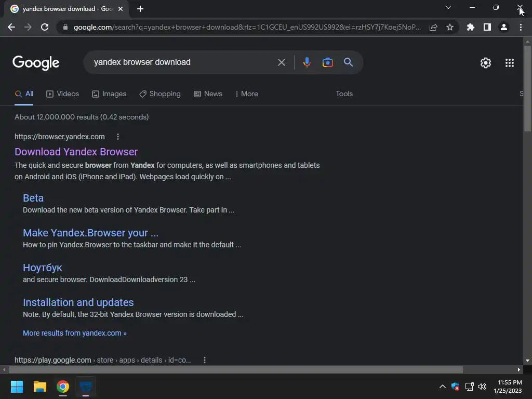Viewport: 532px width, 399px height.
Task: Switch to the Videos tab
Action: point(62,94)
